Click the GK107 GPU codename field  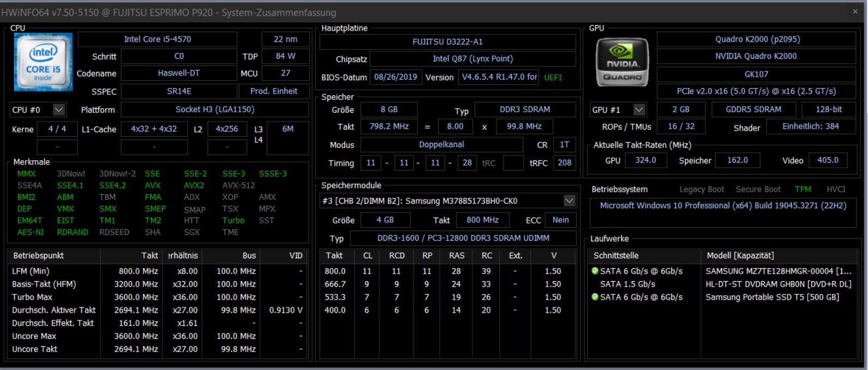[756, 74]
